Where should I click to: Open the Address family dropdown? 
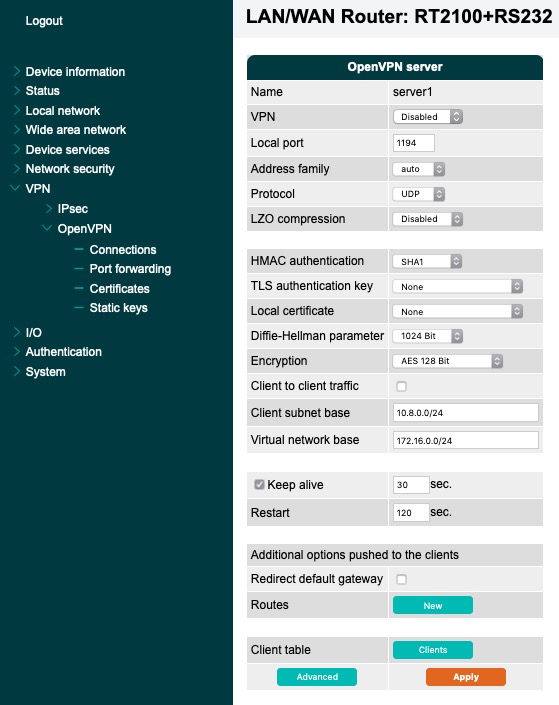coord(419,169)
